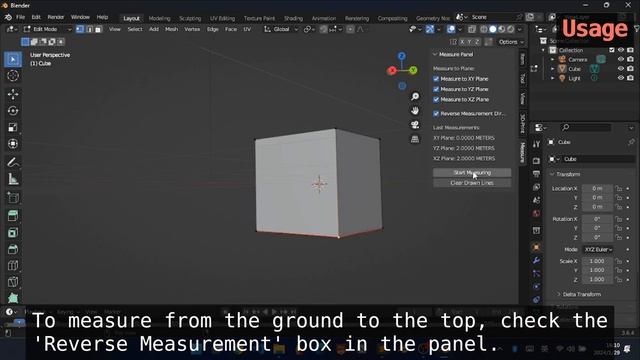Uncheck the Collection exclude checkbox

coord(611,50)
